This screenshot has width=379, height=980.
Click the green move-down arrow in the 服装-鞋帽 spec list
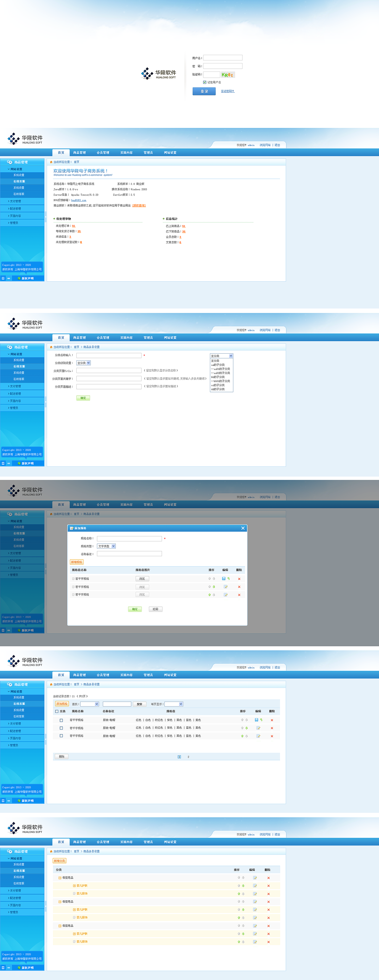pos(247,728)
